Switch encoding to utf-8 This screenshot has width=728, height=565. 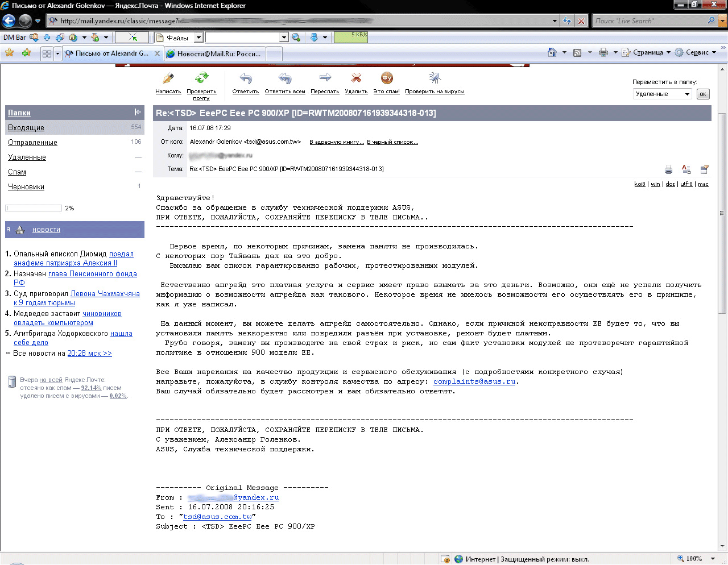(x=686, y=184)
